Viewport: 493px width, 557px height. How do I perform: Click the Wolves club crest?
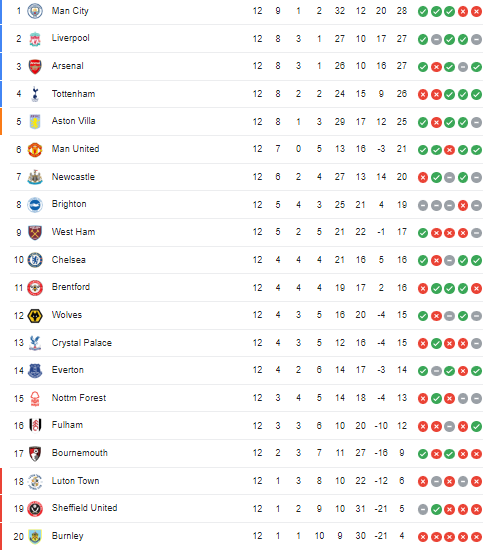(x=35, y=315)
